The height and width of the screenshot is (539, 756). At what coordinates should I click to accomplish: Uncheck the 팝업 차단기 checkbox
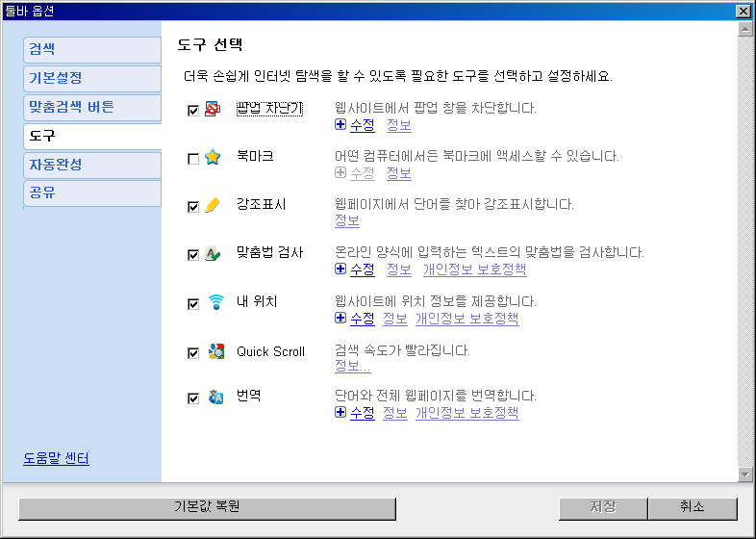(193, 111)
